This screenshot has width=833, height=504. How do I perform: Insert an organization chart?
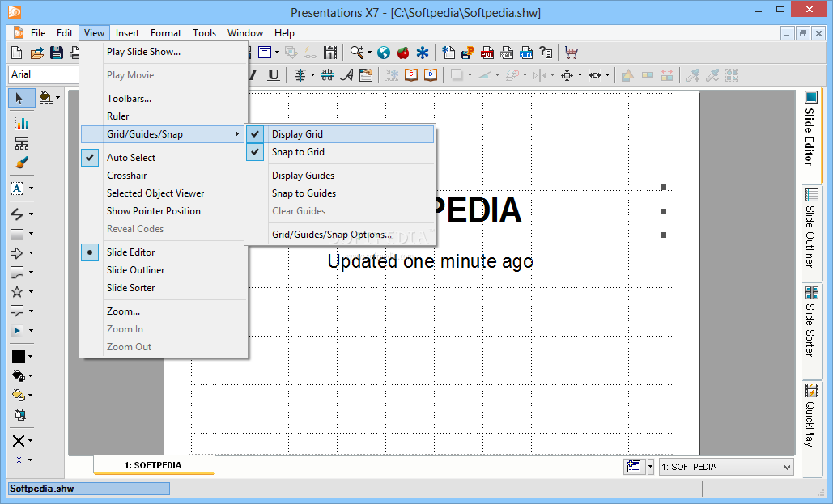point(22,143)
